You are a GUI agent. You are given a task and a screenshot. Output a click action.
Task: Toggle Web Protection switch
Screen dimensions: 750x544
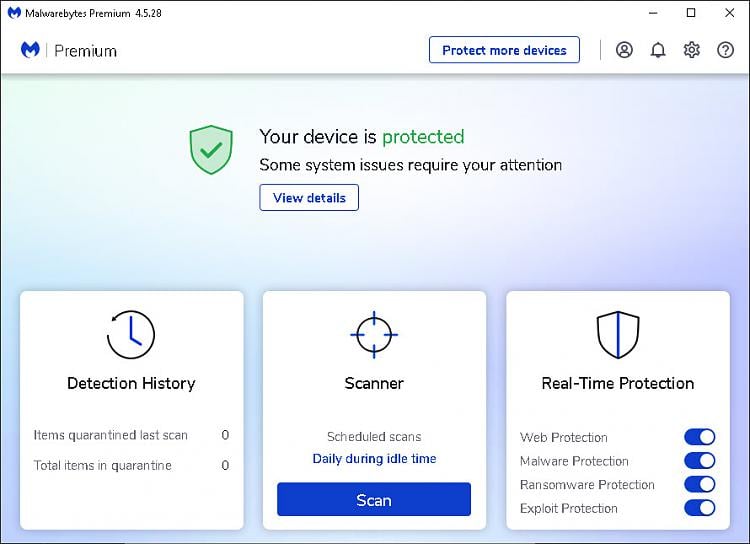[x=699, y=437]
